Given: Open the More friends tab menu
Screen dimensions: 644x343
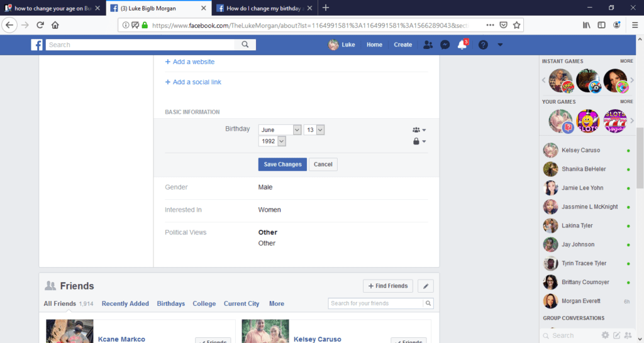Looking at the screenshot, I should [277, 303].
